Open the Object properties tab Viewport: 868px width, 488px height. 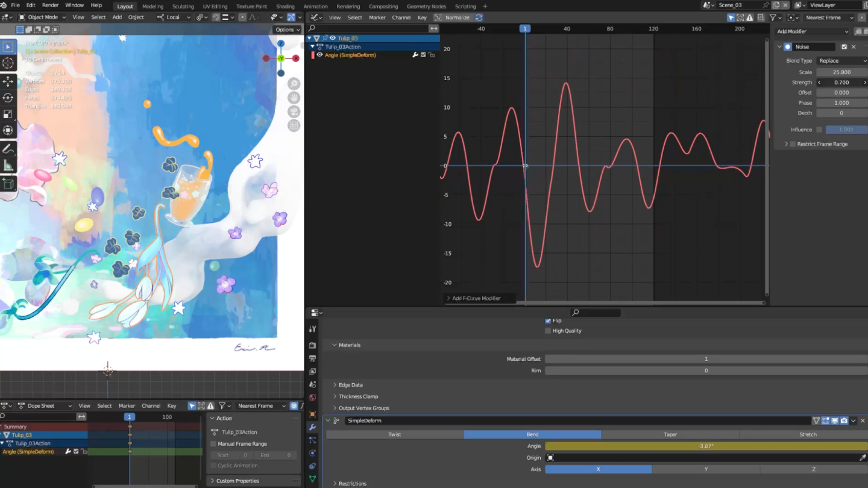[312, 414]
